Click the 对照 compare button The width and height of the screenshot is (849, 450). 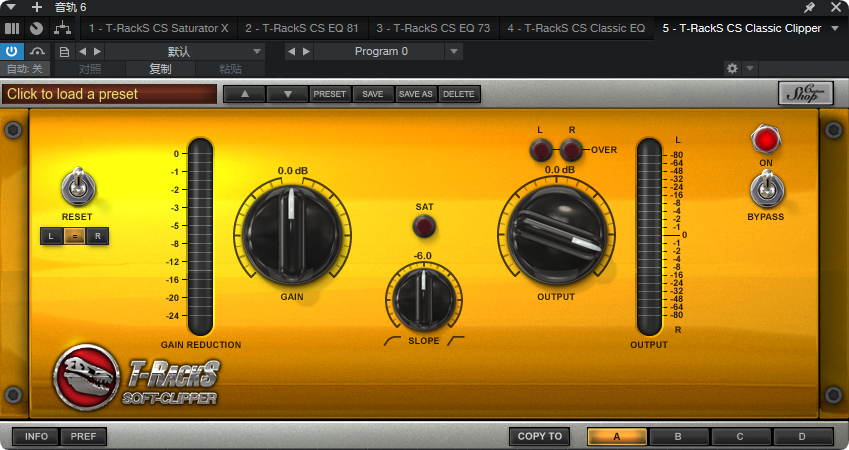click(x=90, y=69)
